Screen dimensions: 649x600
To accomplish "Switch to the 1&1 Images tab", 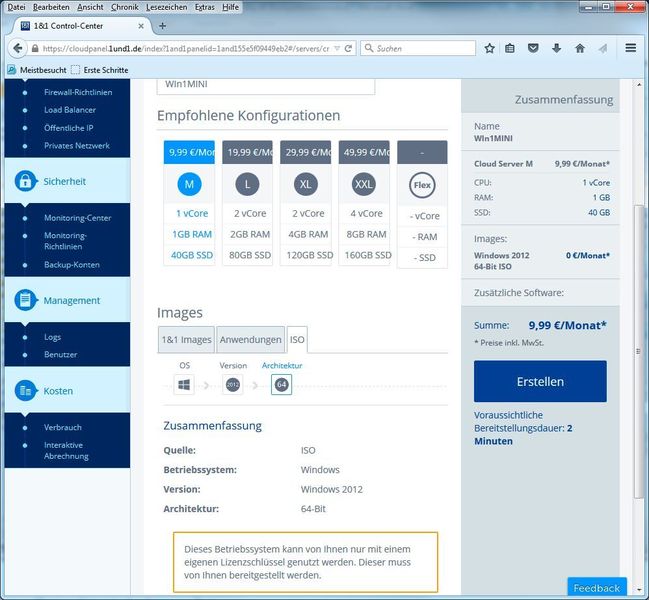I will coord(186,339).
